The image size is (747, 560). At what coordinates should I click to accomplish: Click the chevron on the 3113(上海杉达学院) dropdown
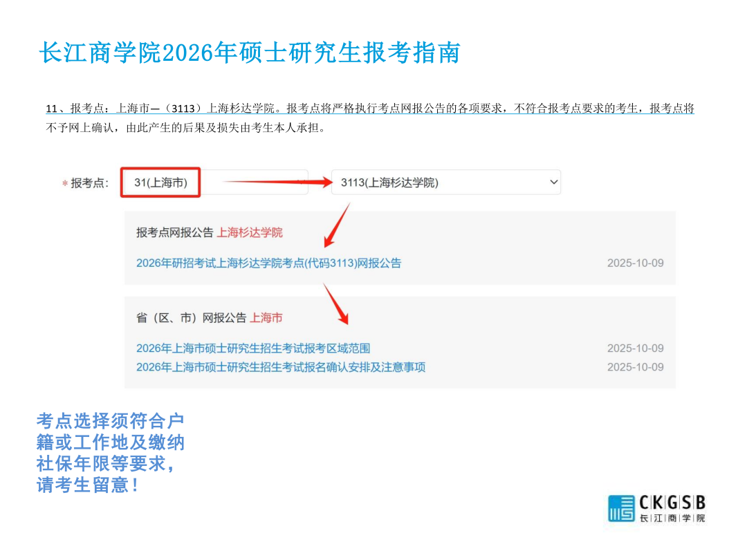click(x=553, y=183)
